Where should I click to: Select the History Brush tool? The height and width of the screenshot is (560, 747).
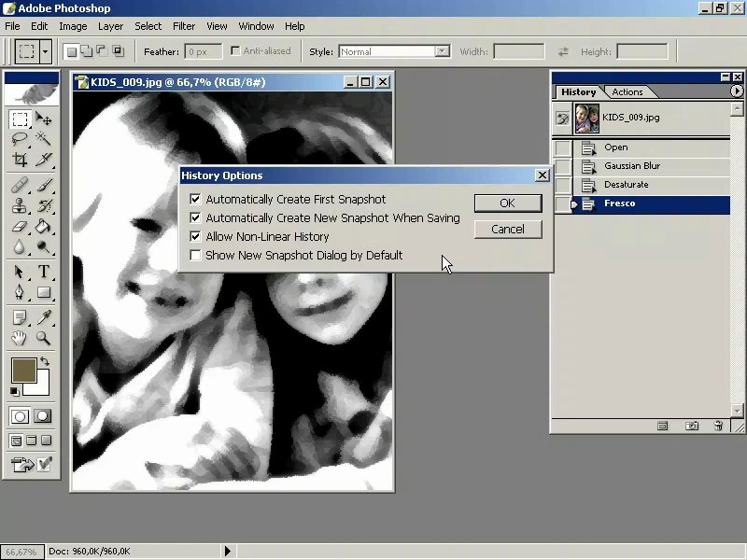click(x=43, y=205)
